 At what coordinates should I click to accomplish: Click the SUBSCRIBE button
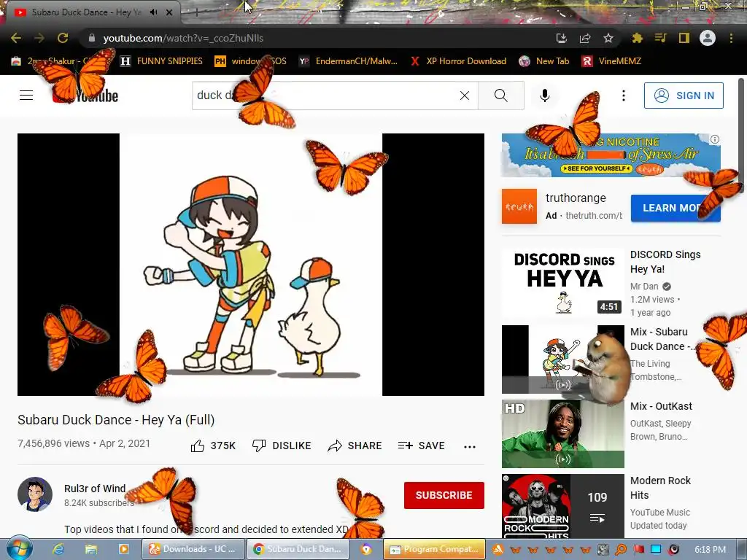[x=444, y=495]
